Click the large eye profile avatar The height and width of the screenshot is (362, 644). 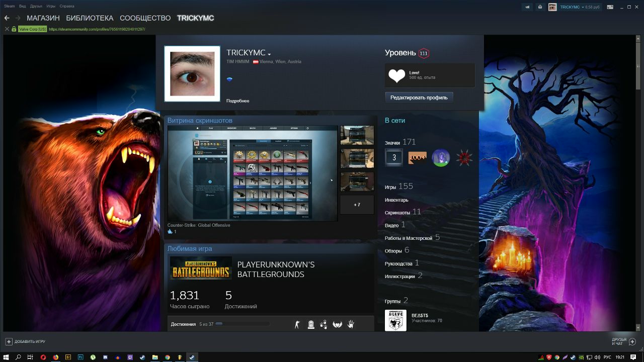(192, 74)
